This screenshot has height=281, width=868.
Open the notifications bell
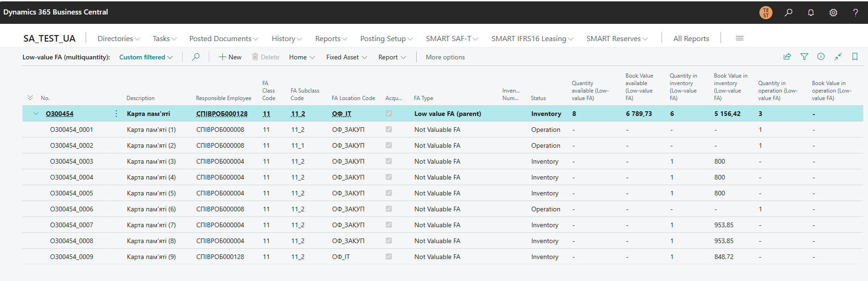pyautogui.click(x=811, y=13)
